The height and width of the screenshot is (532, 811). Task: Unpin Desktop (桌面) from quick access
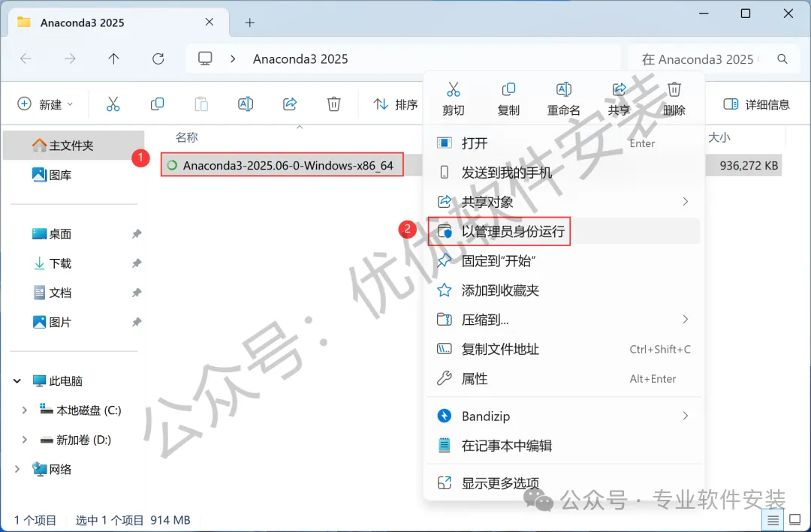coord(136,233)
